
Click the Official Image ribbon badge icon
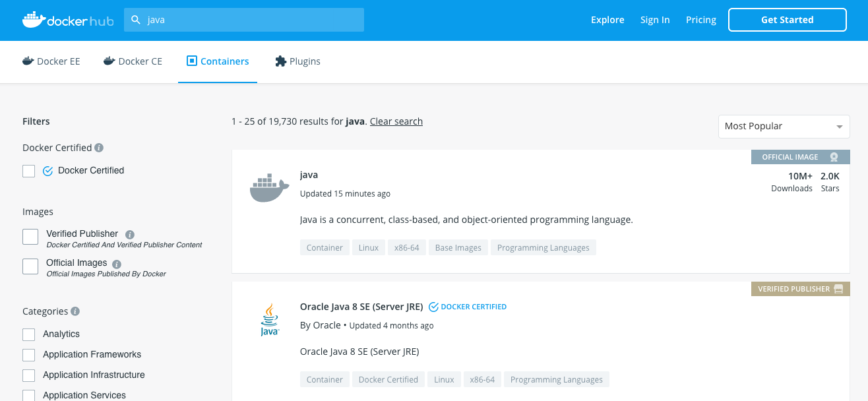coord(834,157)
